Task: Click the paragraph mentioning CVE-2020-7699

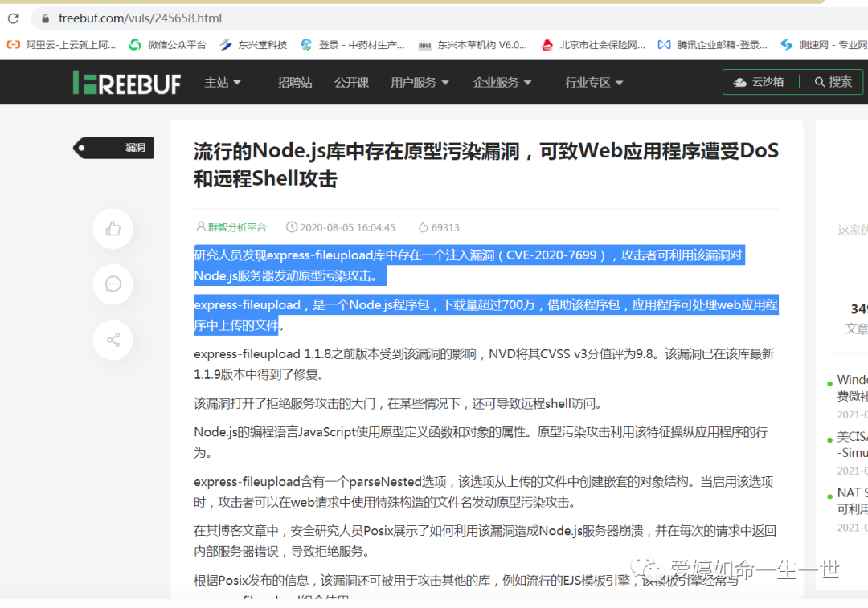Action: coord(469,266)
